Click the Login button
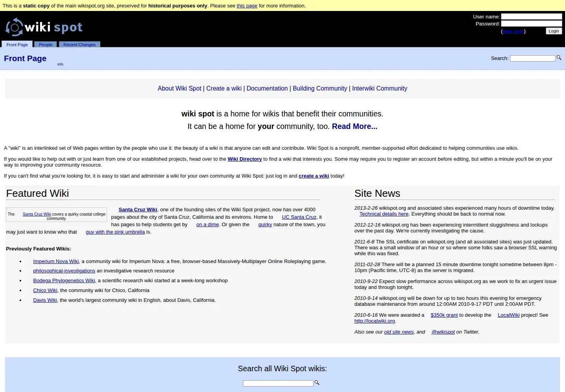This screenshot has width=565, height=392. click(554, 31)
